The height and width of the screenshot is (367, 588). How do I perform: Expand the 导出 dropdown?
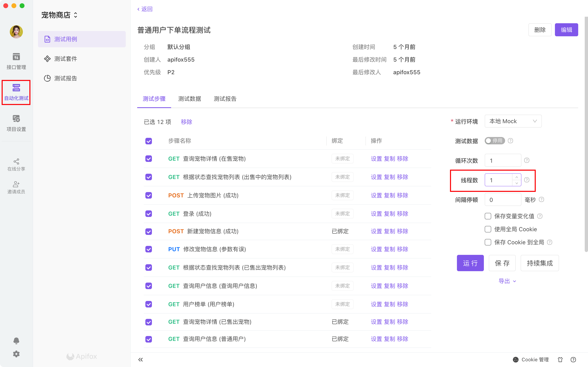(x=507, y=281)
